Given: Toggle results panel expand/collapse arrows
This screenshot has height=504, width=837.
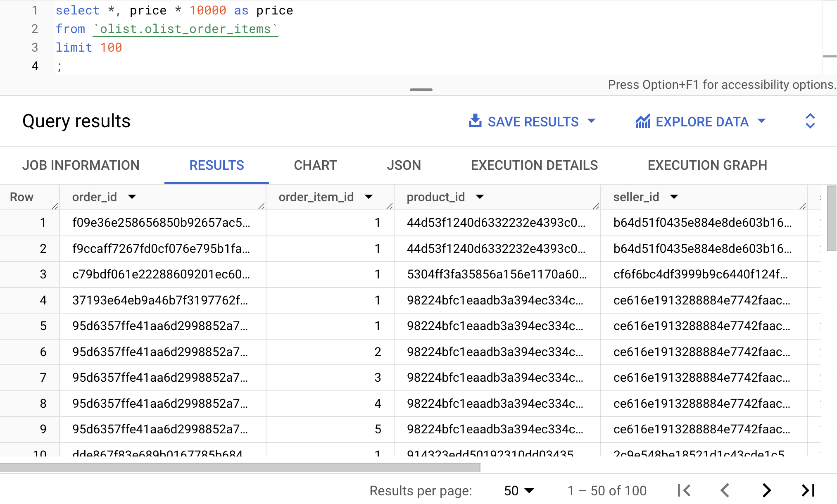Looking at the screenshot, I should click(x=810, y=121).
